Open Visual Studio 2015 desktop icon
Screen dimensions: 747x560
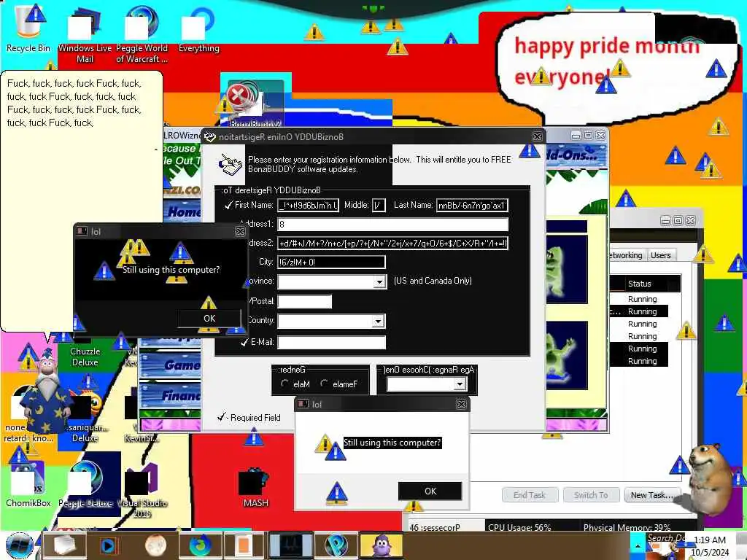142,491
